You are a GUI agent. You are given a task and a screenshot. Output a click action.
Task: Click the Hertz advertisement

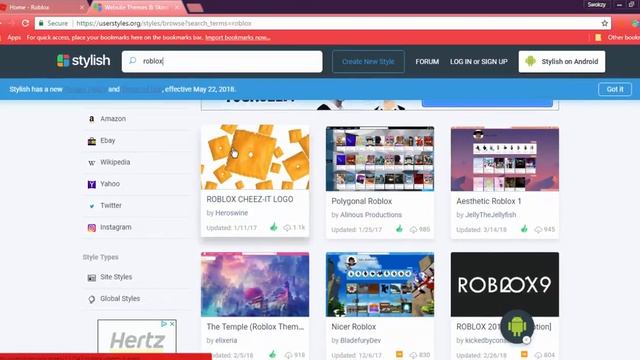[x=137, y=337]
